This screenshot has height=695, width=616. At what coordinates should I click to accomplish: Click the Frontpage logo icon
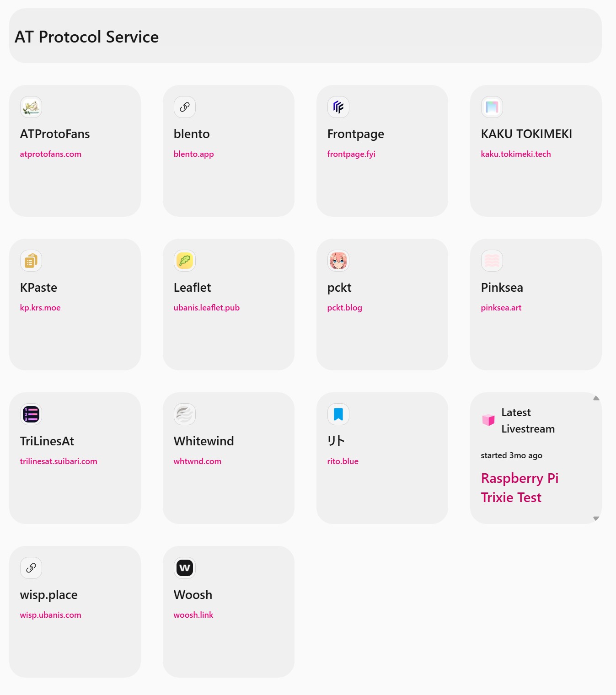pos(338,107)
